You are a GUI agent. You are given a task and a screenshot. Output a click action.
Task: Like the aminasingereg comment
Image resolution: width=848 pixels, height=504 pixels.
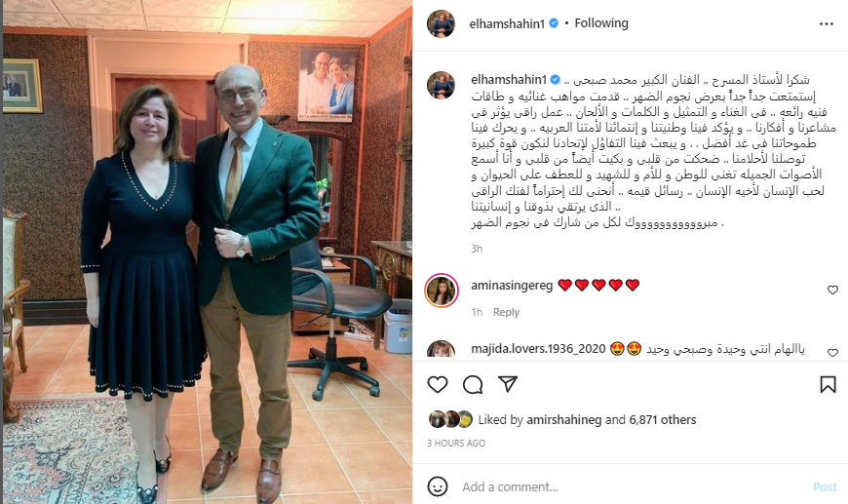pos(832,291)
